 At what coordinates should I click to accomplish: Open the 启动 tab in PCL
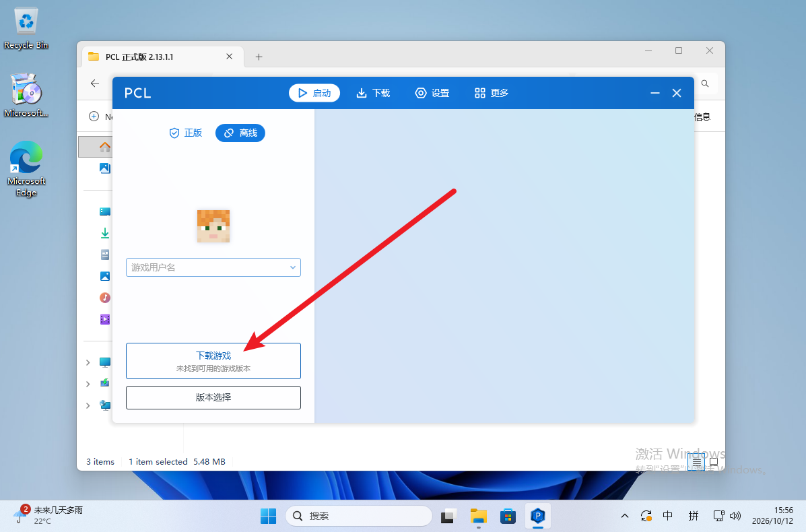pyautogui.click(x=314, y=93)
